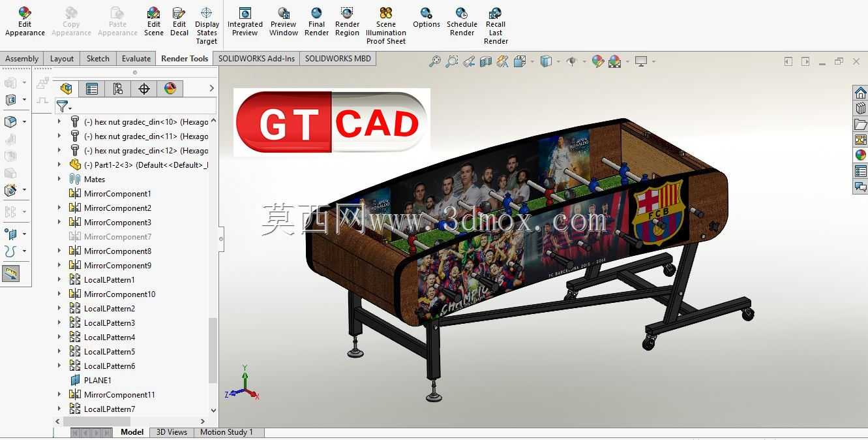Expand LocalLPattern1 node

(x=59, y=279)
